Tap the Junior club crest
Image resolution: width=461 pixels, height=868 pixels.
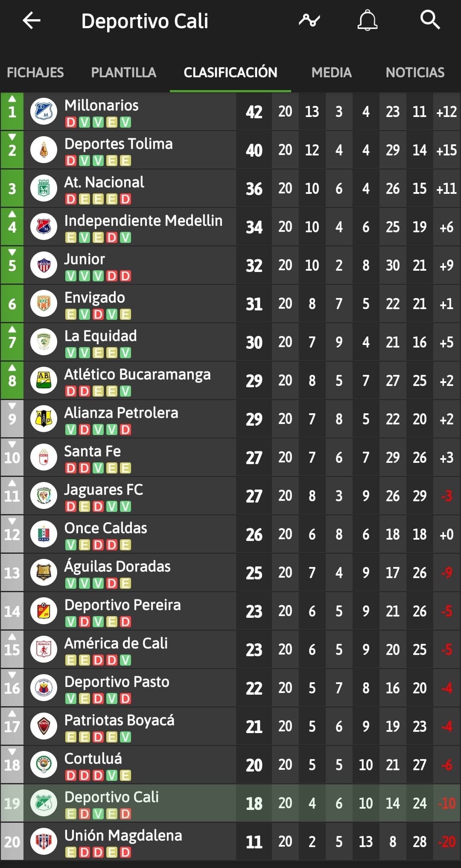pyautogui.click(x=44, y=265)
